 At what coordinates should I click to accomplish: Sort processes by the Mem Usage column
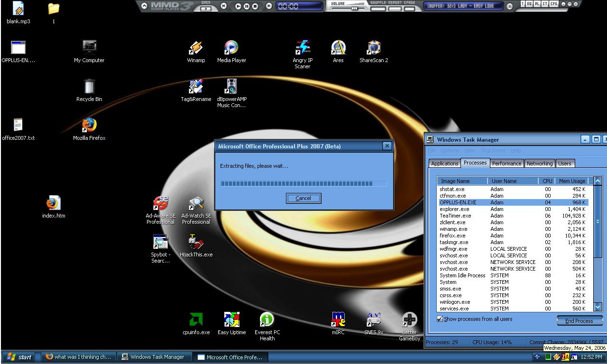[x=571, y=181]
